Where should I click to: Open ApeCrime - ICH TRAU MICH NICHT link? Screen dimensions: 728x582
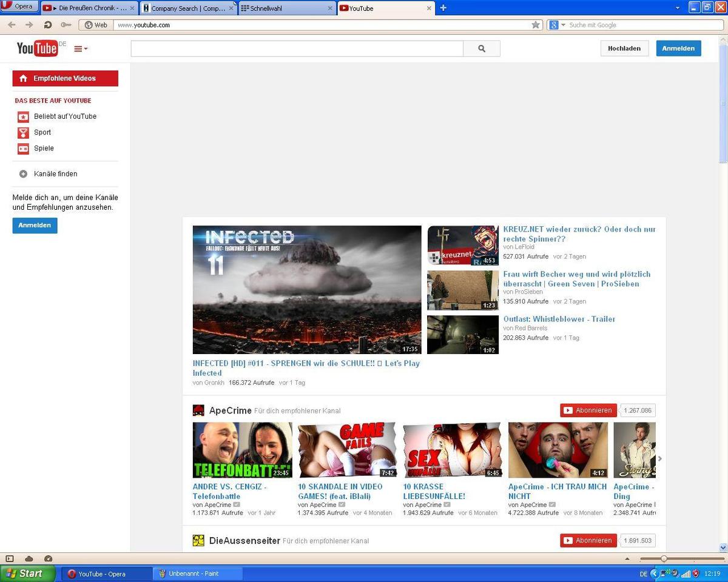pyautogui.click(x=558, y=491)
